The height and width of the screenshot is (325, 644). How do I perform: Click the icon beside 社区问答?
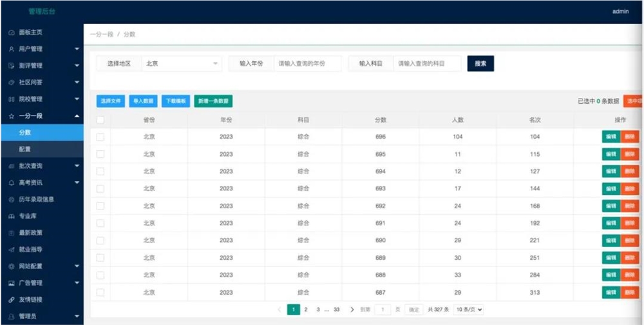coord(12,83)
